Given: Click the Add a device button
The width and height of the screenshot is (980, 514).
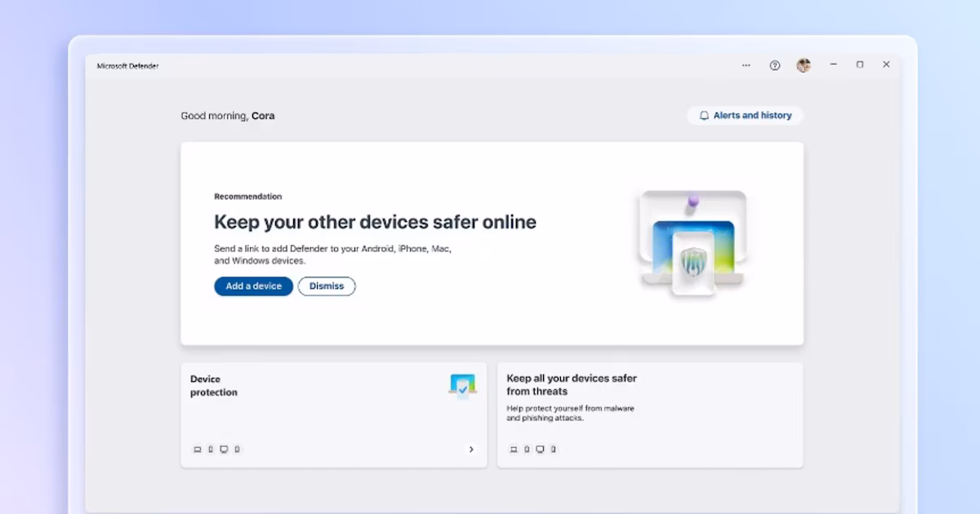Looking at the screenshot, I should pyautogui.click(x=253, y=286).
